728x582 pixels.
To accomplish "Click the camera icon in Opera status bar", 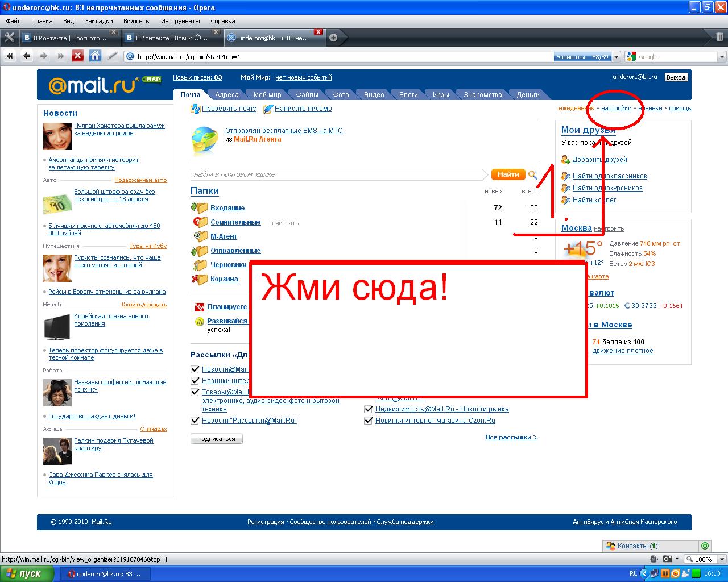I will point(667,559).
